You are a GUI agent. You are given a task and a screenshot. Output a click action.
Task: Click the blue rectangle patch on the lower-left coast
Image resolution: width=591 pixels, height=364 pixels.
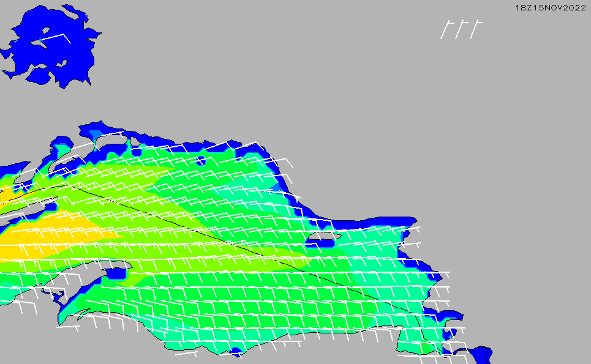[118, 273]
